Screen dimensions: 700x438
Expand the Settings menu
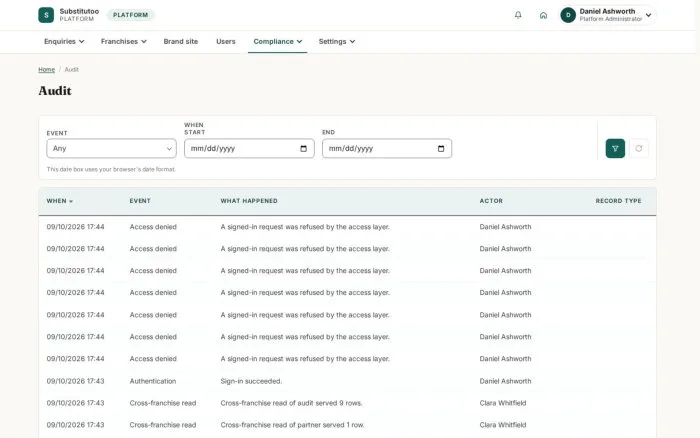pos(337,42)
